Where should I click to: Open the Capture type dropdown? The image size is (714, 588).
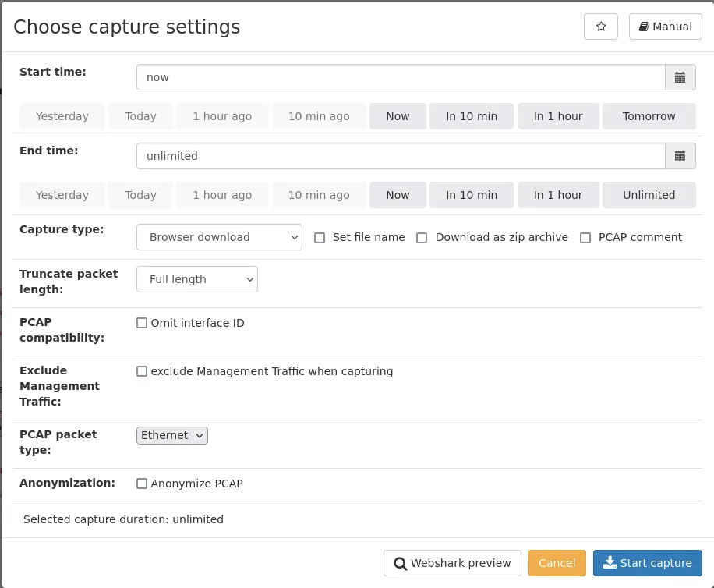(219, 237)
